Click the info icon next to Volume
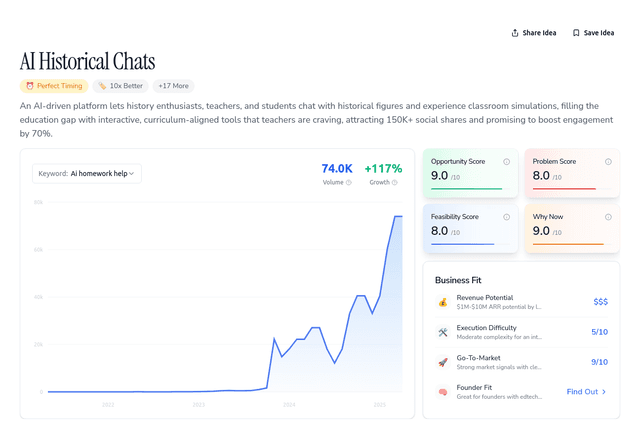Image resolution: width=640 pixels, height=439 pixels. click(349, 183)
